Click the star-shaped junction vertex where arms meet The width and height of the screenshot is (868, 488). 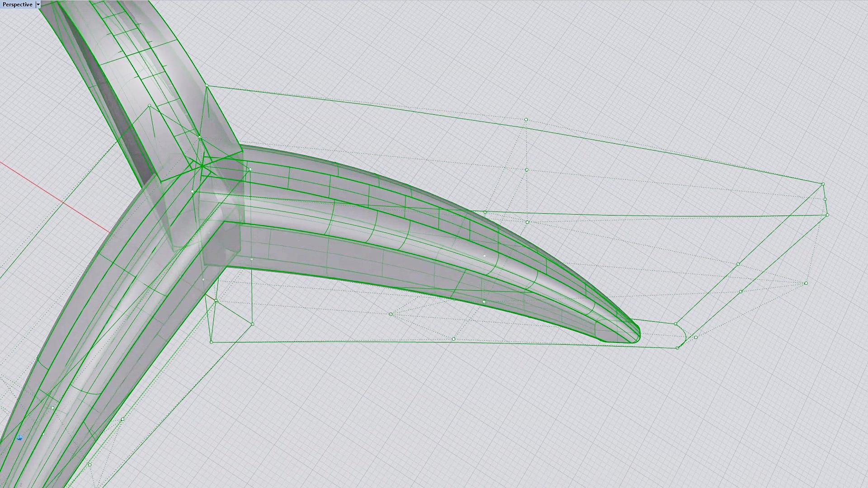[x=202, y=167]
